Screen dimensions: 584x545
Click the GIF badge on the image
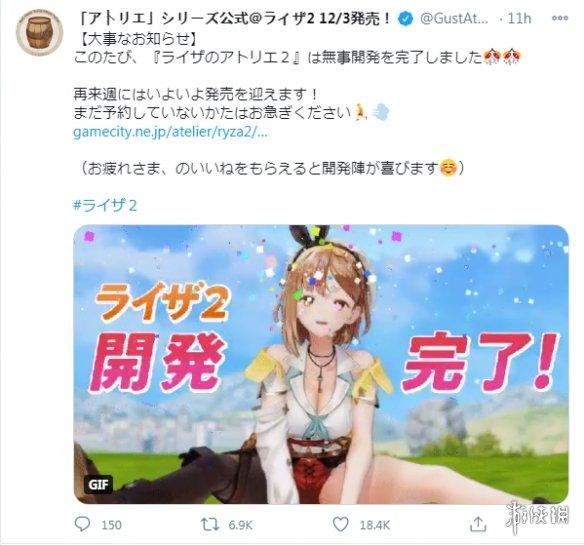tap(98, 485)
